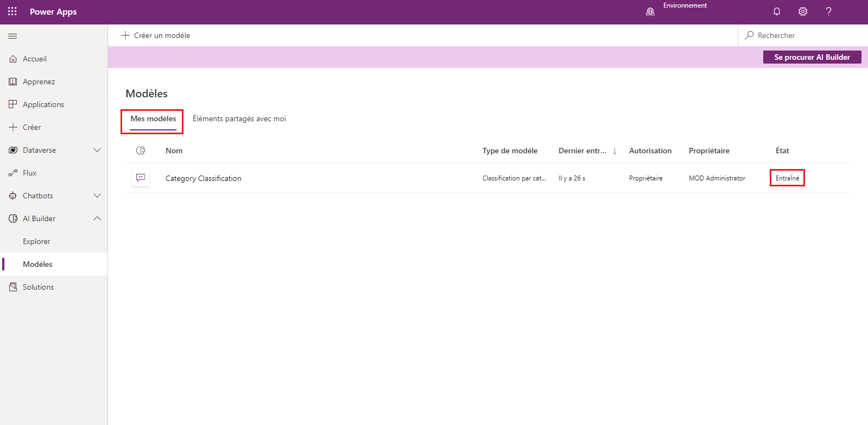Click the Modèles page heading

[147, 93]
